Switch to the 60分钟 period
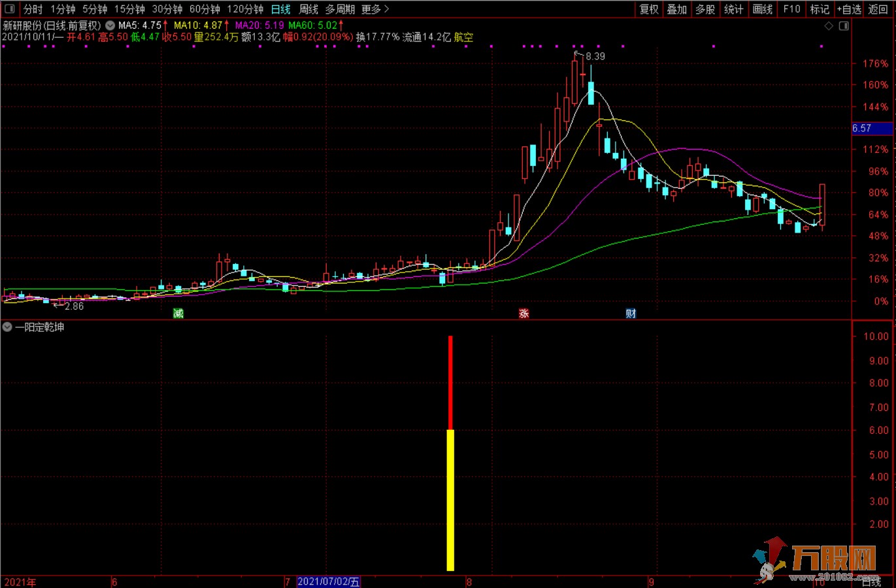This screenshot has height=588, width=896. click(x=205, y=9)
